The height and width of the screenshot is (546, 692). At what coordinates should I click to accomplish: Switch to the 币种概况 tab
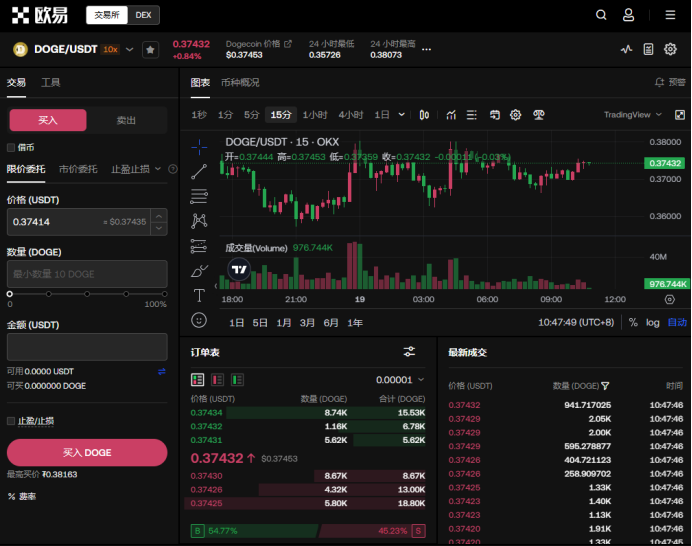tap(239, 82)
